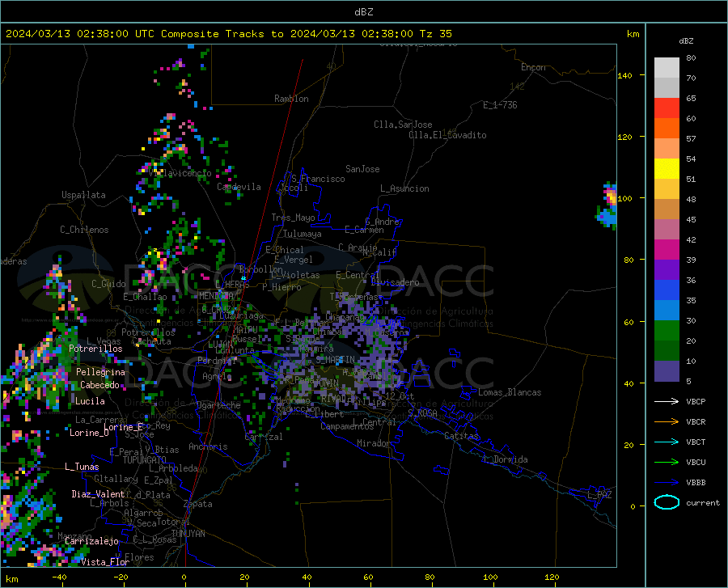
Task: Click the 'C_Guido' map label
Action: click(108, 284)
